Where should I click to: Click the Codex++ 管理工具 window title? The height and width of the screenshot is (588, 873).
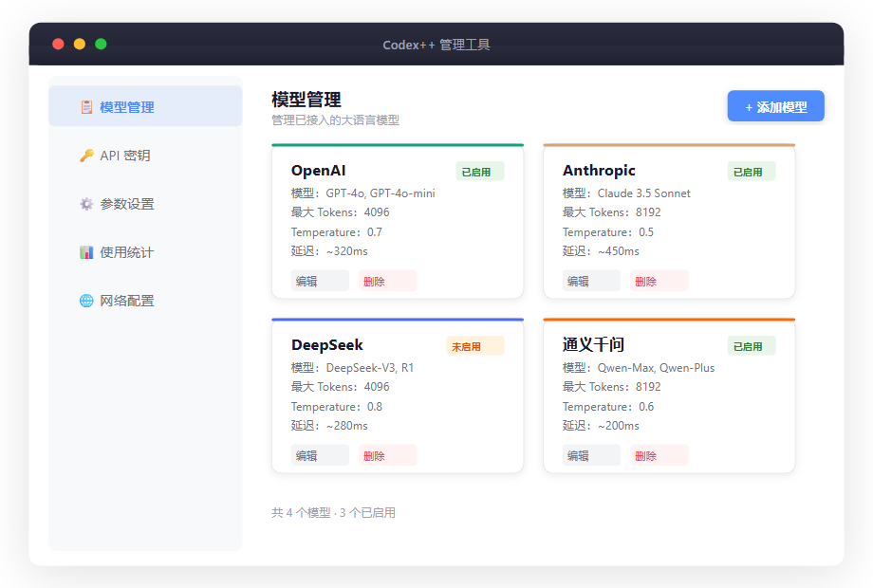pos(436,45)
